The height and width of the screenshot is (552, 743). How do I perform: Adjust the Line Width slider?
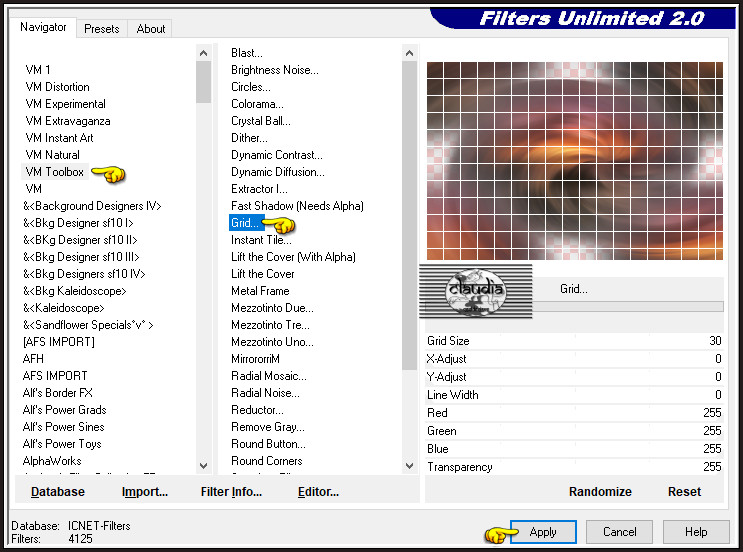574,395
